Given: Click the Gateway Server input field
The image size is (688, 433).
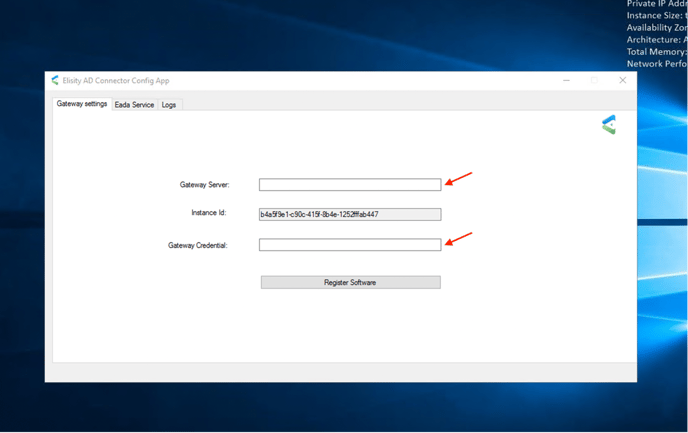Looking at the screenshot, I should (x=350, y=184).
